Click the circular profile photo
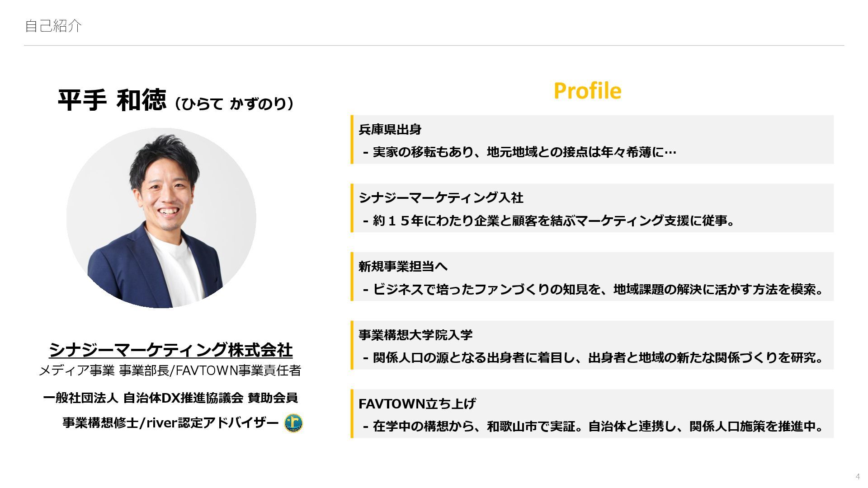Screen dimensions: 868x488 coord(161,218)
